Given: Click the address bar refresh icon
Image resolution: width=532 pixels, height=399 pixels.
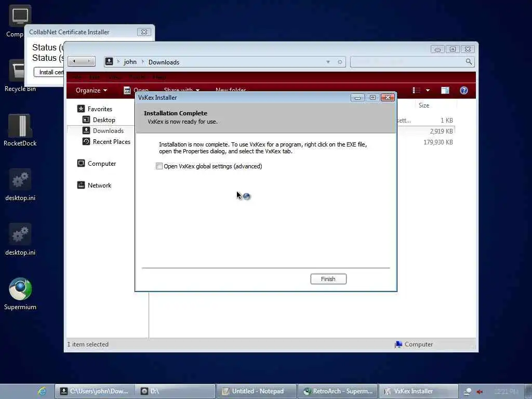Looking at the screenshot, I should (340, 62).
